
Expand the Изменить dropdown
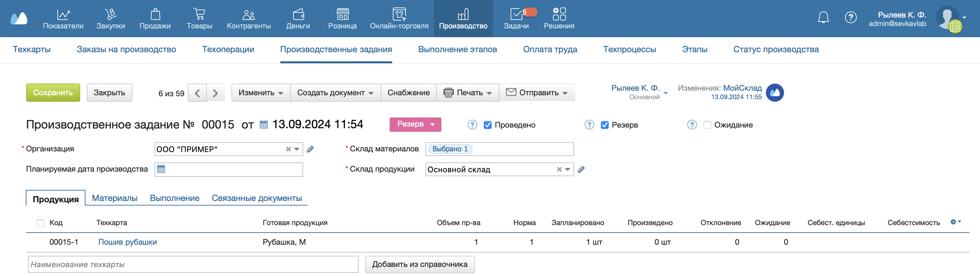(x=260, y=93)
